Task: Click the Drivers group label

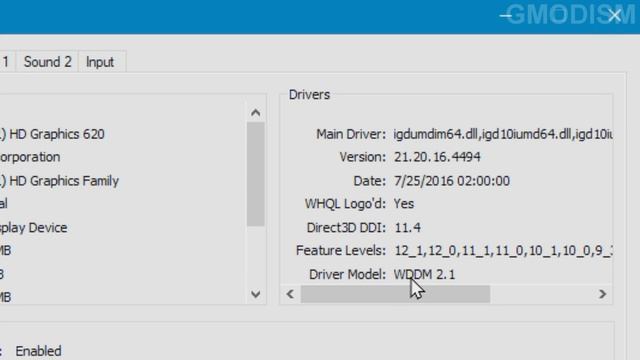Action: 309,95
